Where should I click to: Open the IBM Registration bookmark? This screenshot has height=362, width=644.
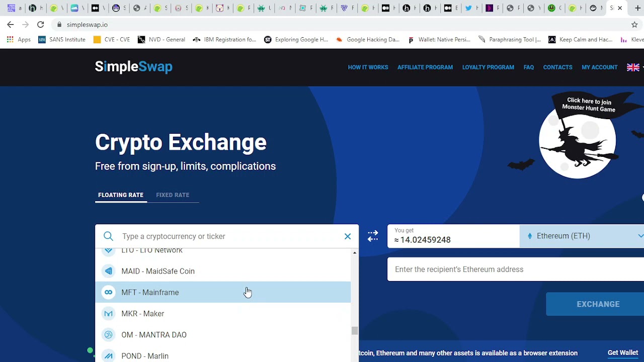(x=224, y=40)
